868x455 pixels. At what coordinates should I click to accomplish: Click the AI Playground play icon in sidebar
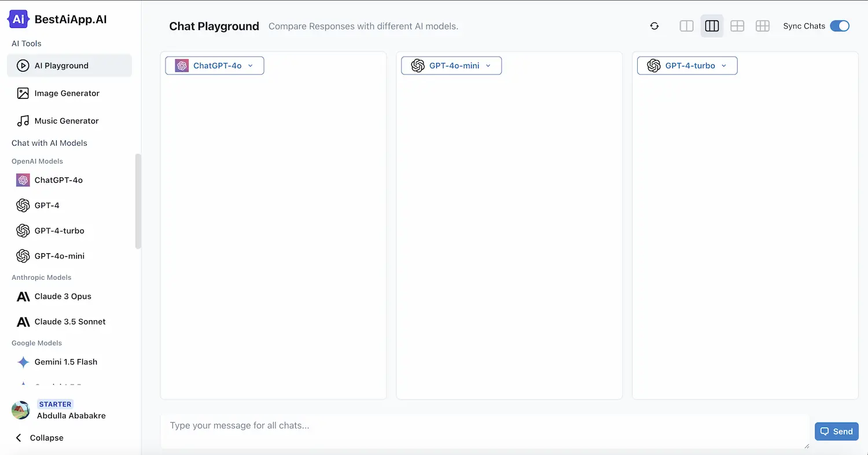23,66
